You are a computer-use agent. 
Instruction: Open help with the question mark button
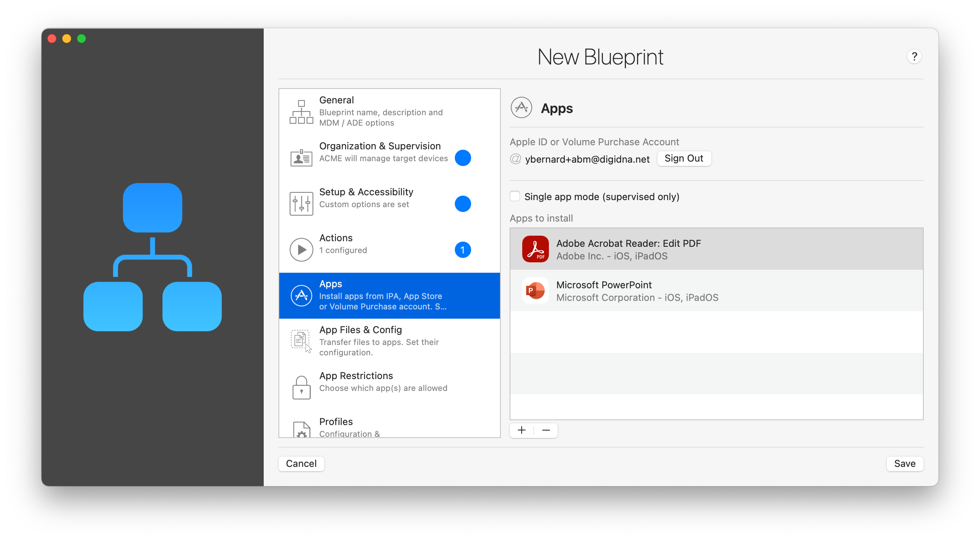coord(914,57)
